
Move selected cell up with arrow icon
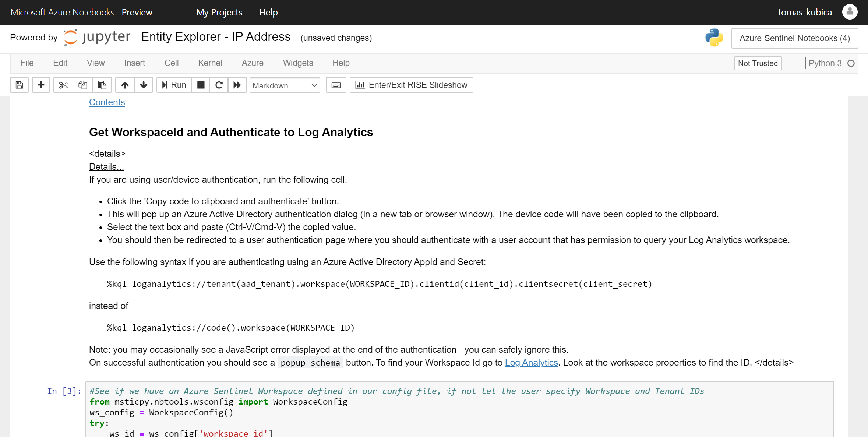(125, 85)
